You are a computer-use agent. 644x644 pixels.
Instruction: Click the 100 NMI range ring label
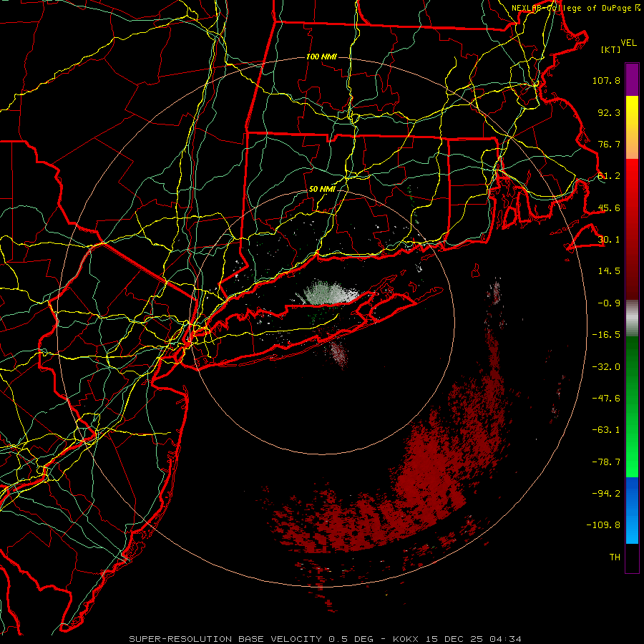[x=321, y=57]
